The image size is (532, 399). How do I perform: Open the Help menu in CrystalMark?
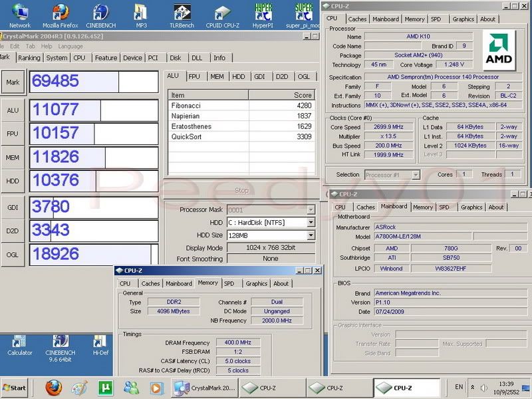pos(47,46)
